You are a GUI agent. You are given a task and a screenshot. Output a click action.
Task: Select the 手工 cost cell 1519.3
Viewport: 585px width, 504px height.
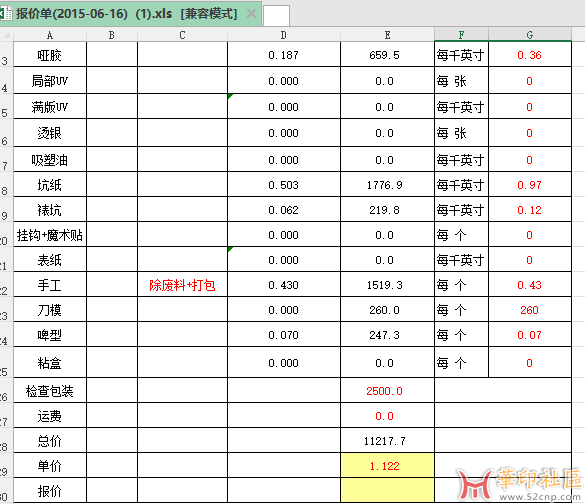coord(387,285)
